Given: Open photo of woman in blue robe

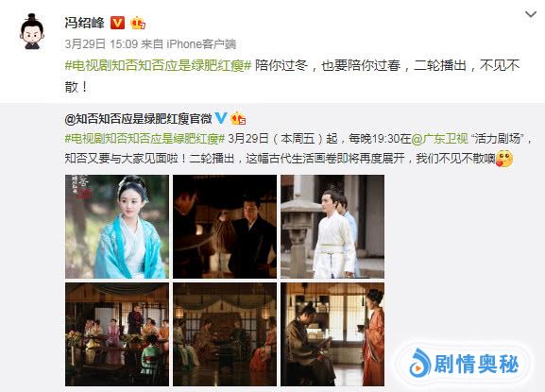Looking at the screenshot, I should click(x=117, y=227).
